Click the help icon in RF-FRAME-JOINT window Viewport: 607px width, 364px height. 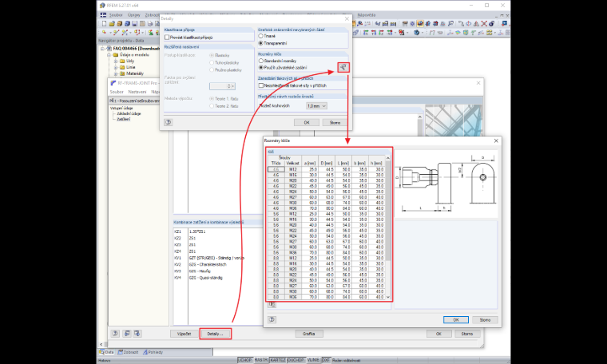point(115,334)
